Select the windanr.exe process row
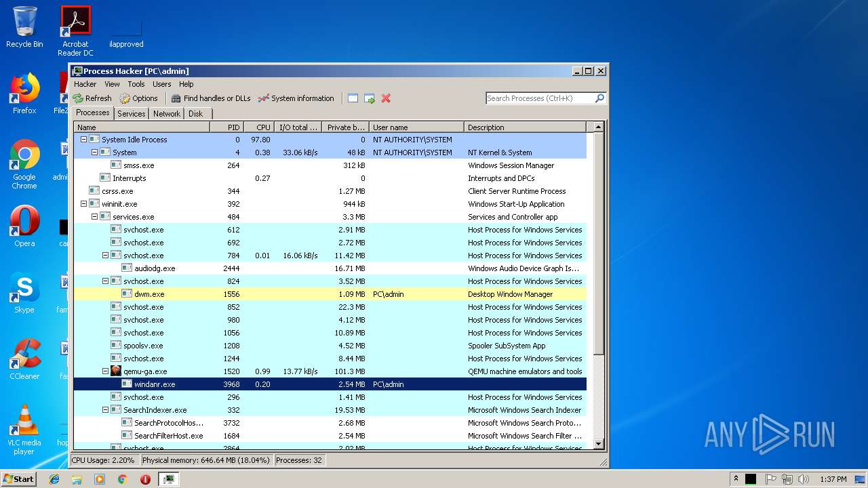868x488 pixels. 330,384
